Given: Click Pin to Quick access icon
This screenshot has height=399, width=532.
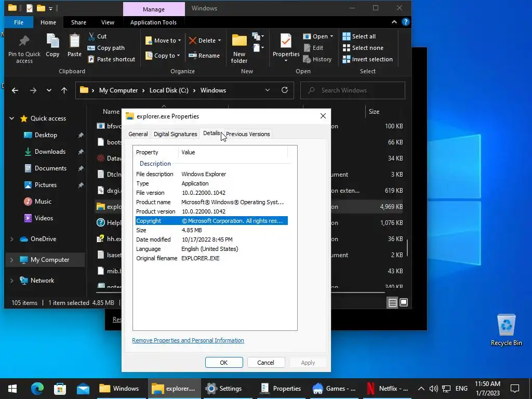Looking at the screenshot, I should tap(24, 49).
